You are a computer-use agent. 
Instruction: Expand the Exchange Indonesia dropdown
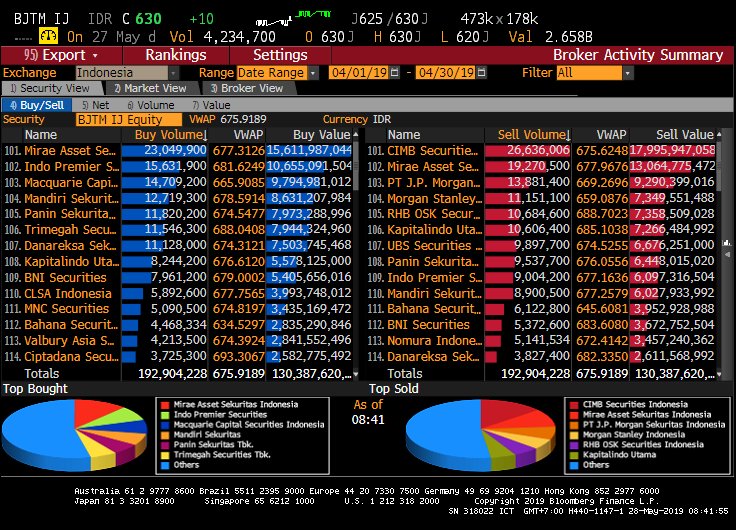point(173,73)
